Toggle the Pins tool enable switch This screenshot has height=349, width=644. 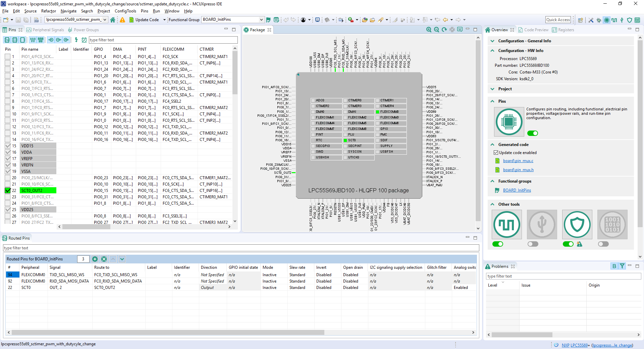(x=532, y=133)
